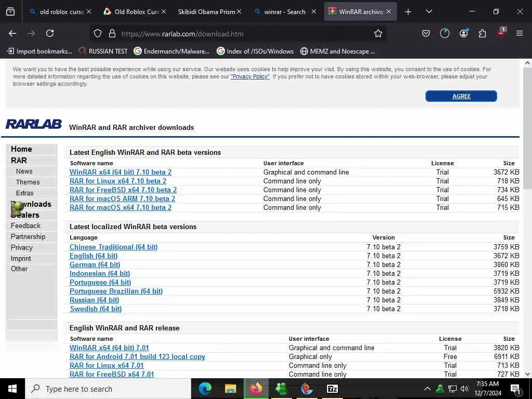Open the 'Import bookmarks...' bookmark
The width and height of the screenshot is (532, 399).
pos(39,51)
